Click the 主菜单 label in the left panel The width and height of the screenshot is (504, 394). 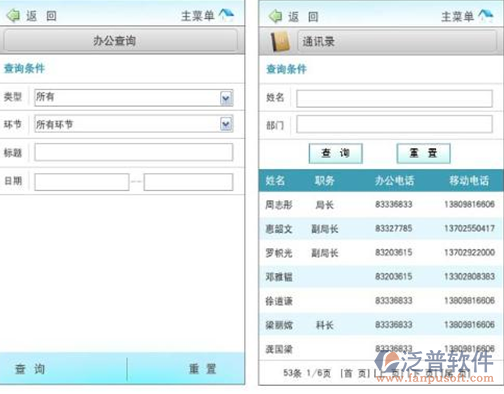pos(197,16)
